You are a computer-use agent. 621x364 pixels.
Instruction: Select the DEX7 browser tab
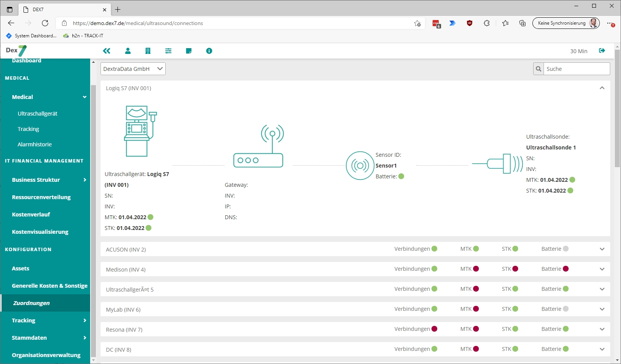pyautogui.click(x=64, y=10)
